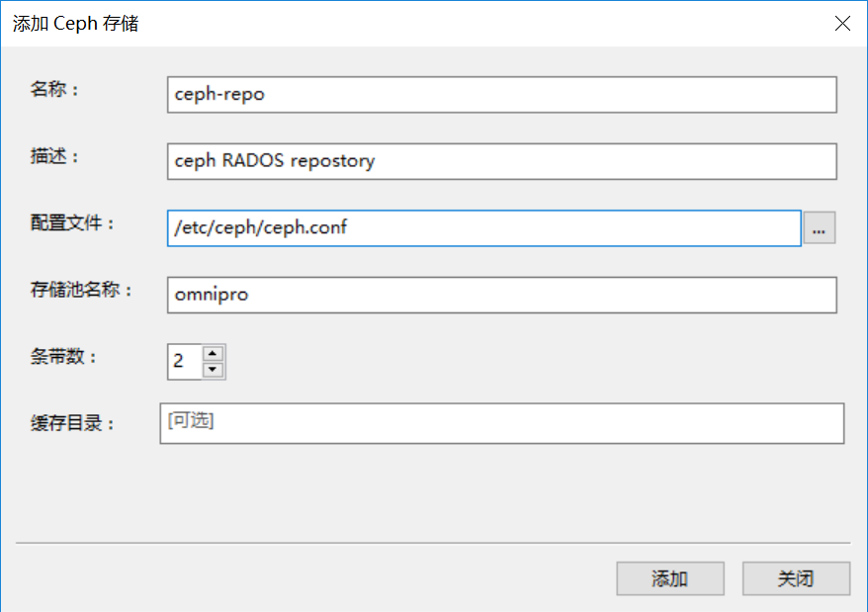Focus the 名称 field containing ceph-repo
The width and height of the screenshot is (868, 612).
pyautogui.click(x=501, y=95)
